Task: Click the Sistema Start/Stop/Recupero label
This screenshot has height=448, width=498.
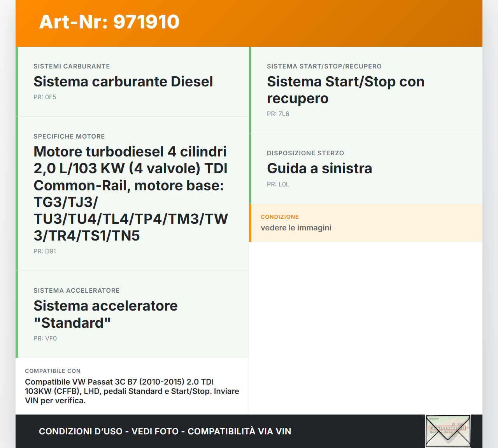Action: tap(324, 66)
